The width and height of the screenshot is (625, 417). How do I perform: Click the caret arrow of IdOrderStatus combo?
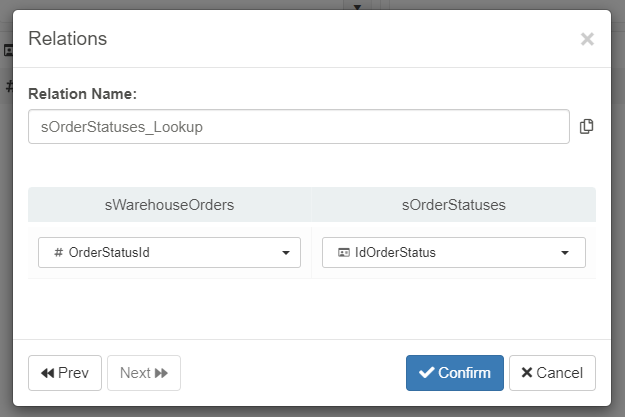coord(565,253)
